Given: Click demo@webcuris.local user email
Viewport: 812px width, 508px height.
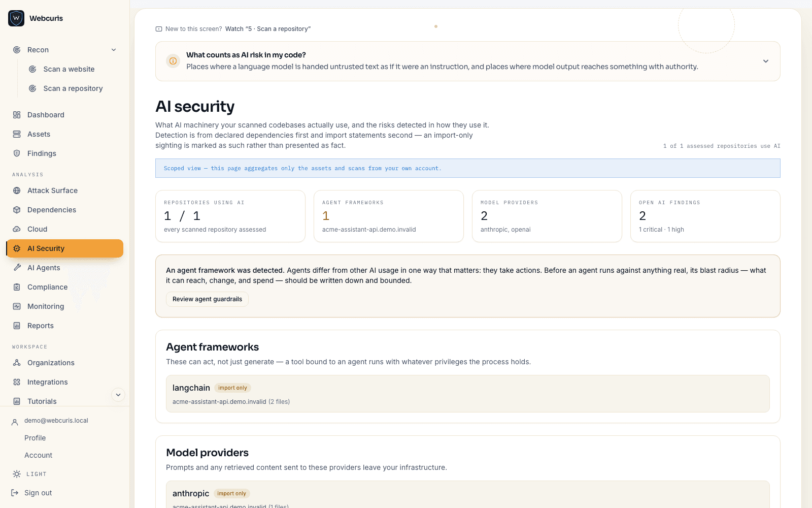Looking at the screenshot, I should (56, 421).
